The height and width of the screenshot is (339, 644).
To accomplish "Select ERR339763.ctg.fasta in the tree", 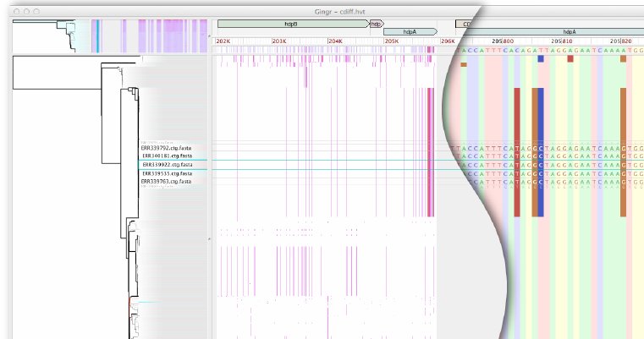I will [x=166, y=182].
